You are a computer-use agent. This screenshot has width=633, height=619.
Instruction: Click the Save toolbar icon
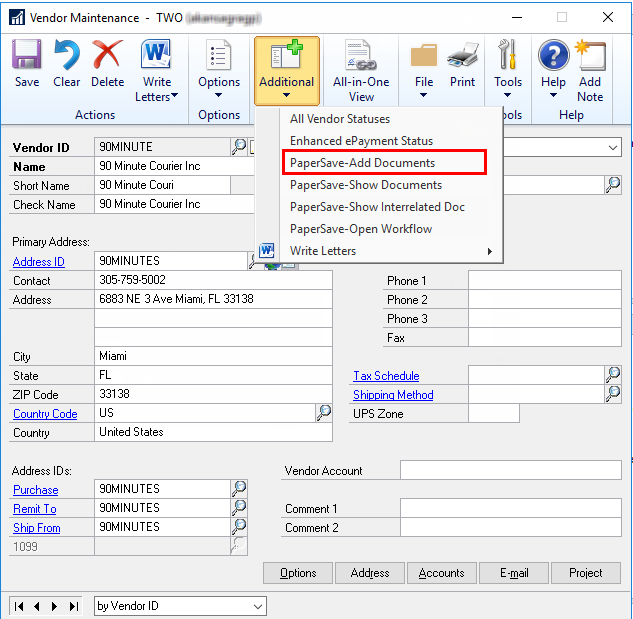pyautogui.click(x=26, y=57)
